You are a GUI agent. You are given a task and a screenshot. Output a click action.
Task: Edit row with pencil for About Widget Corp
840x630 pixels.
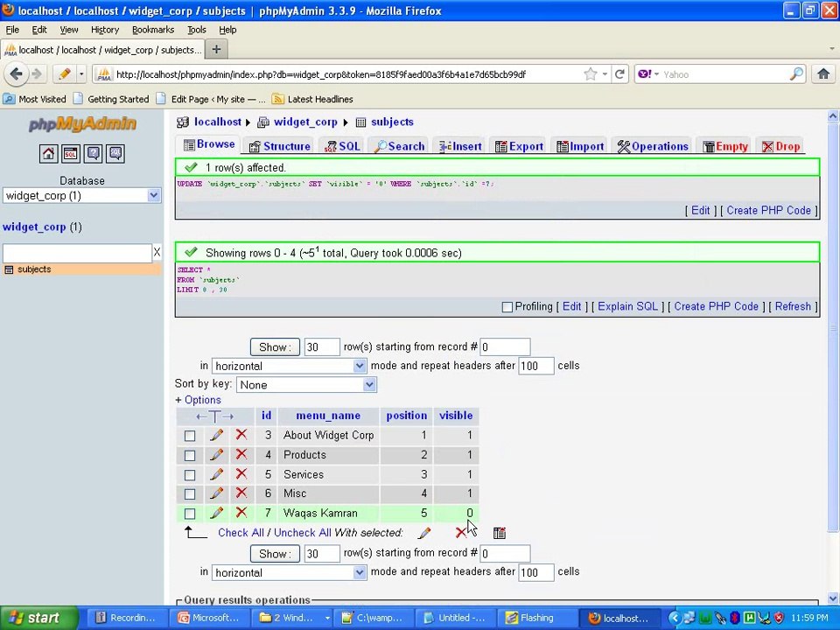click(x=216, y=435)
